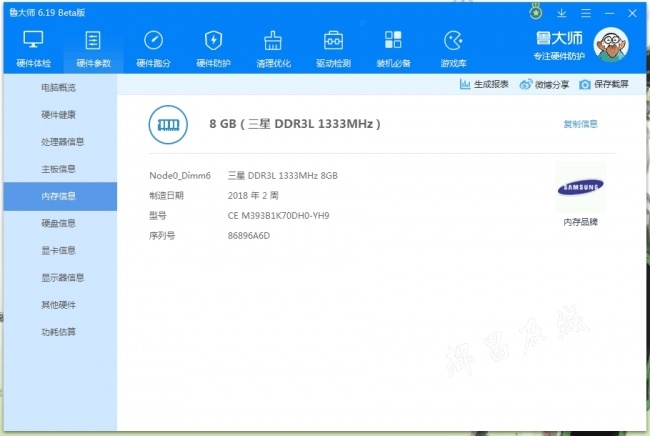650x436 pixels.
Task: Click the Node0_Dimm6 label
Action: click(180, 176)
